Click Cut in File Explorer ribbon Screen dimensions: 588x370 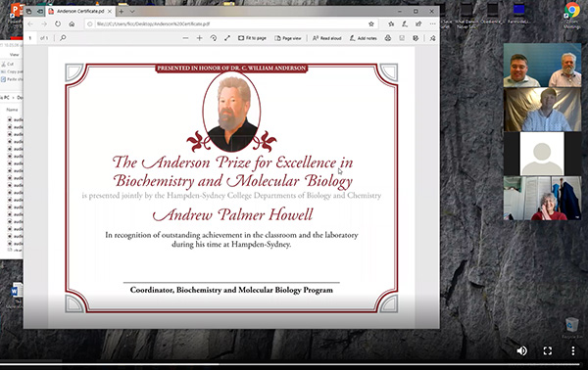pos(8,64)
